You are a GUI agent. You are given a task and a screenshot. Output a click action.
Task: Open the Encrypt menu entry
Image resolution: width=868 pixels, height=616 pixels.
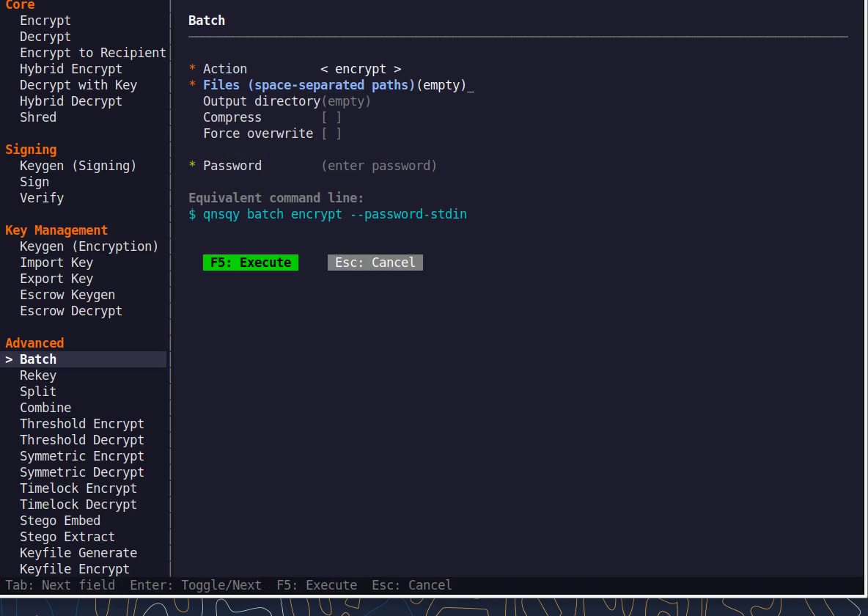pos(45,21)
